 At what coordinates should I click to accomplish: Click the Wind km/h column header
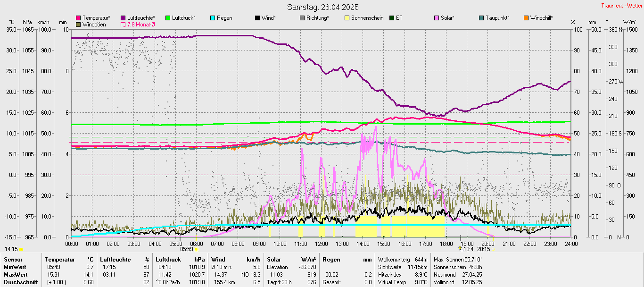coord(236,260)
